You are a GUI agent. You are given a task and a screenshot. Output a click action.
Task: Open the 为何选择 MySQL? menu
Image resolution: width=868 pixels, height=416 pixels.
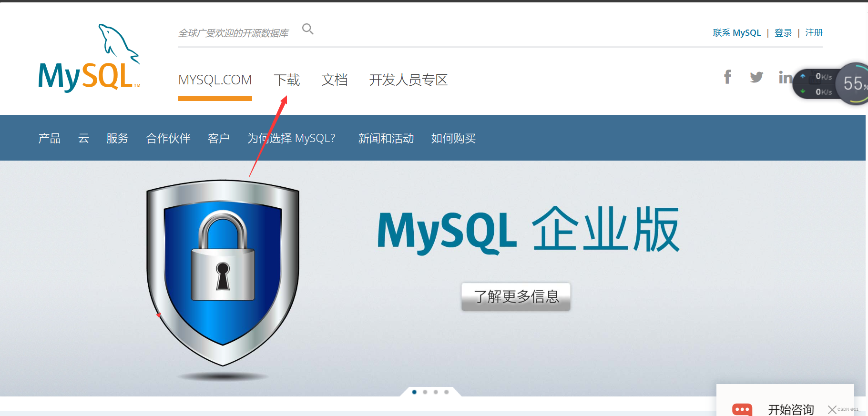coord(292,138)
